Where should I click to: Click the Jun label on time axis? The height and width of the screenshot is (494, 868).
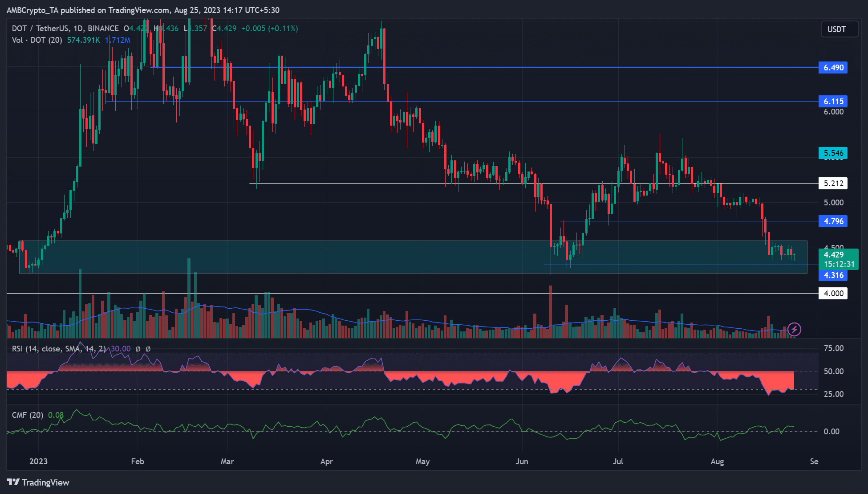[522, 461]
